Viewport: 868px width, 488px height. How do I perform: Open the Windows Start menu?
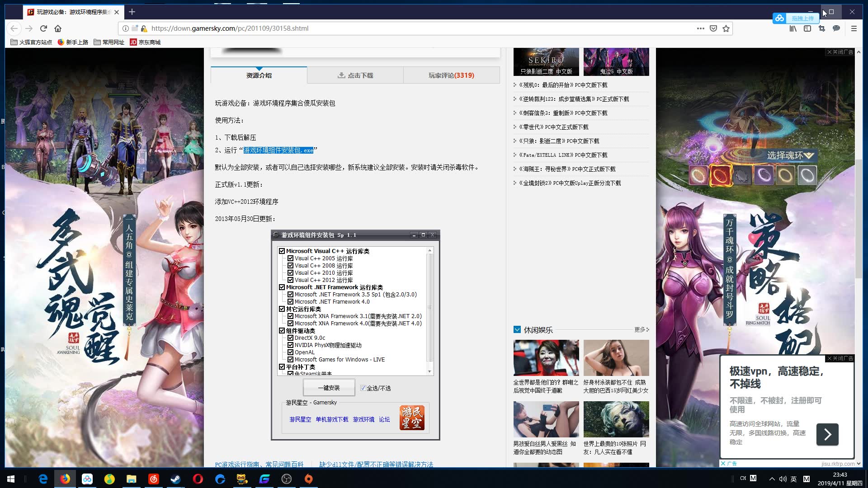point(11,479)
